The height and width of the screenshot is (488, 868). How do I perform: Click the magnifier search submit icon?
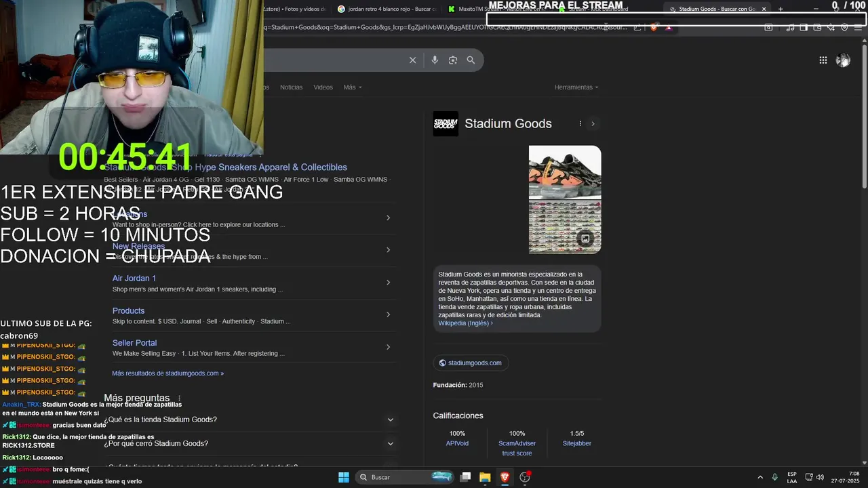pos(471,60)
